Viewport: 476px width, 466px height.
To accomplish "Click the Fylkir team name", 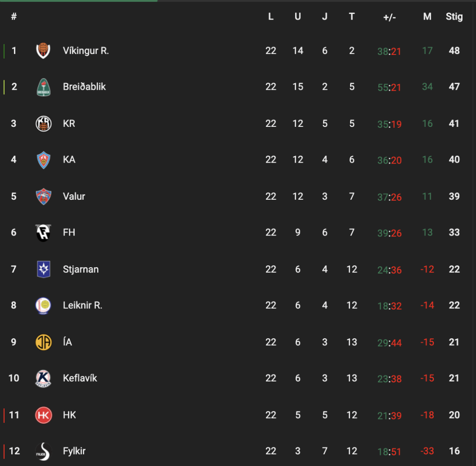I will (74, 451).
